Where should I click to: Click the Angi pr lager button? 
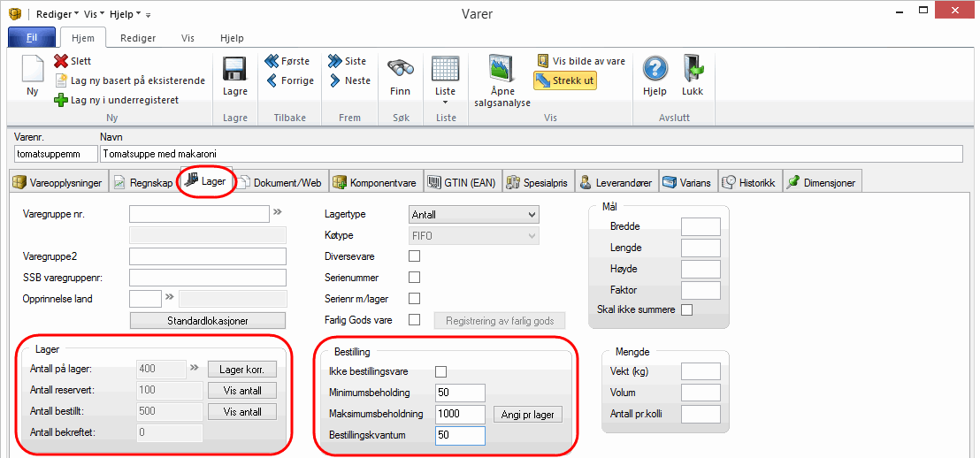527,414
